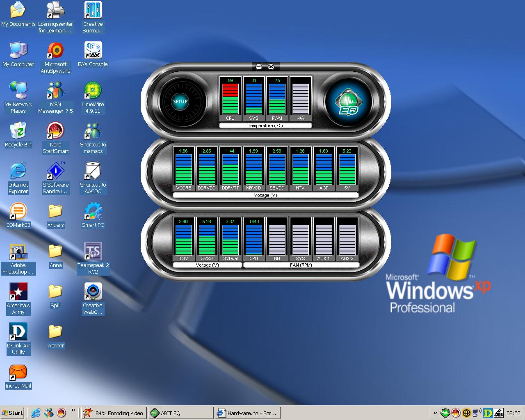Image resolution: width=525 pixels, height=420 pixels.
Task: Select SiSoftware Sandra icon
Action: pyautogui.click(x=55, y=178)
